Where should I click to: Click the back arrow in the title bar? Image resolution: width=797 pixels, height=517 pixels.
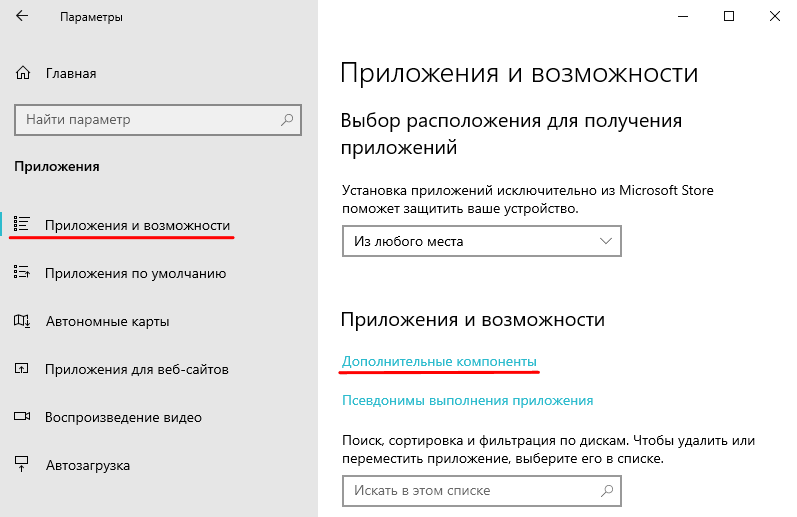pos(23,18)
